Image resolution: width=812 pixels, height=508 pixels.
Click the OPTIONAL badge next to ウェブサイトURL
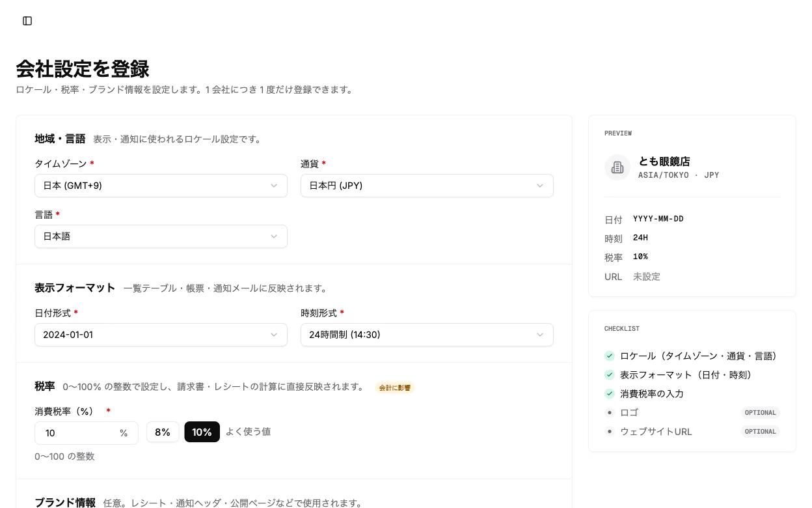pyautogui.click(x=761, y=431)
